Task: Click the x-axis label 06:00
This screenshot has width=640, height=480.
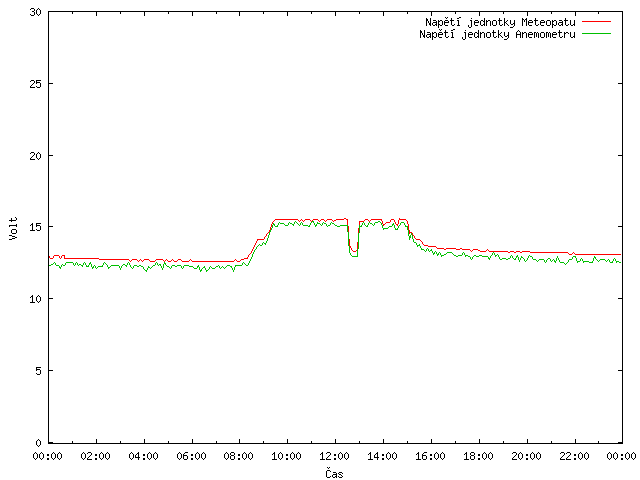Action: (x=191, y=456)
